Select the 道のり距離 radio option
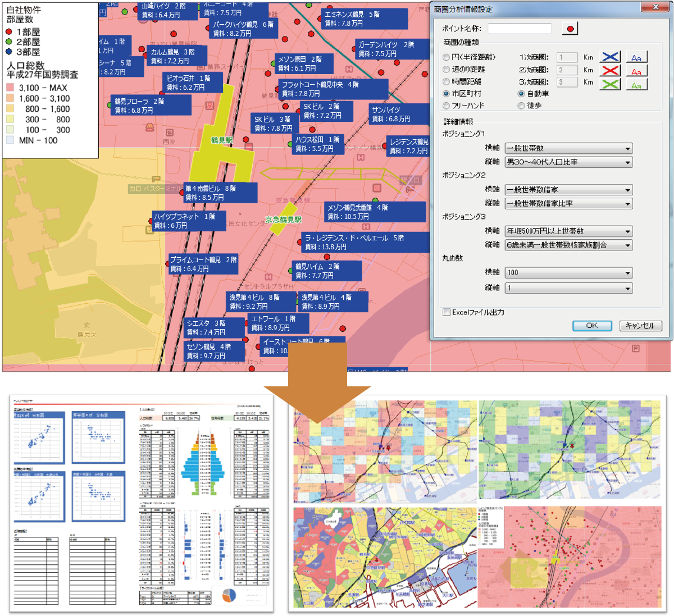This screenshot has width=674, height=616. coord(447,70)
